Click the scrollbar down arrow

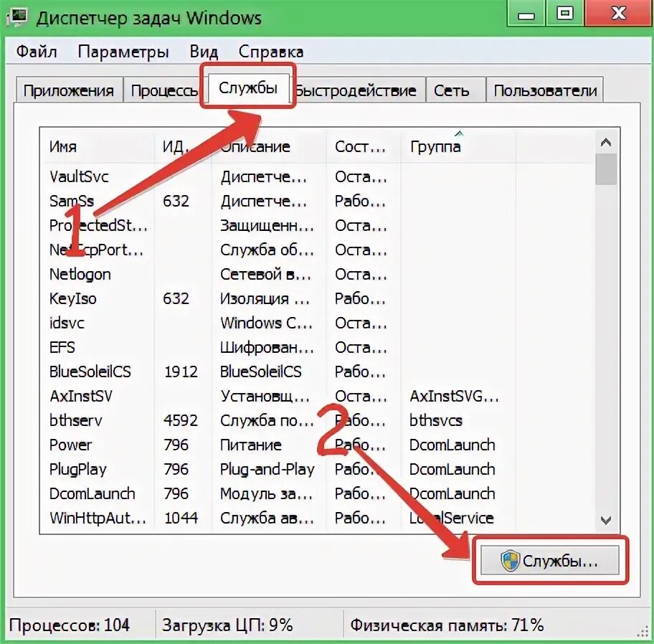pos(606,520)
